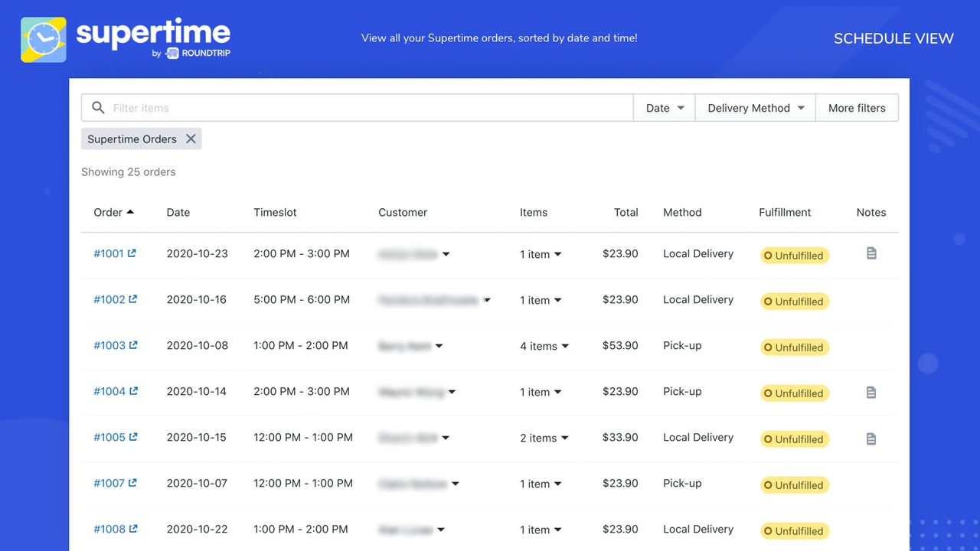Switch to Schedule View
This screenshot has width=980, height=551.
point(893,37)
